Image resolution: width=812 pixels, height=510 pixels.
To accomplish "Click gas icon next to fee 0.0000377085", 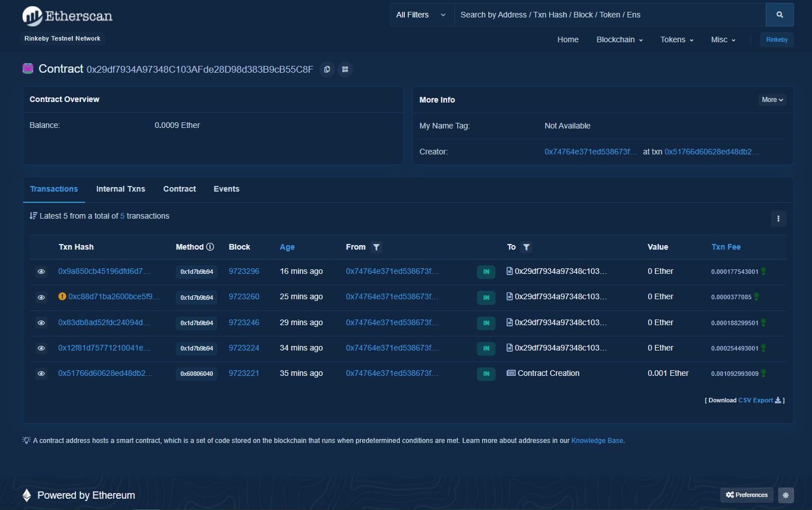I will click(756, 297).
